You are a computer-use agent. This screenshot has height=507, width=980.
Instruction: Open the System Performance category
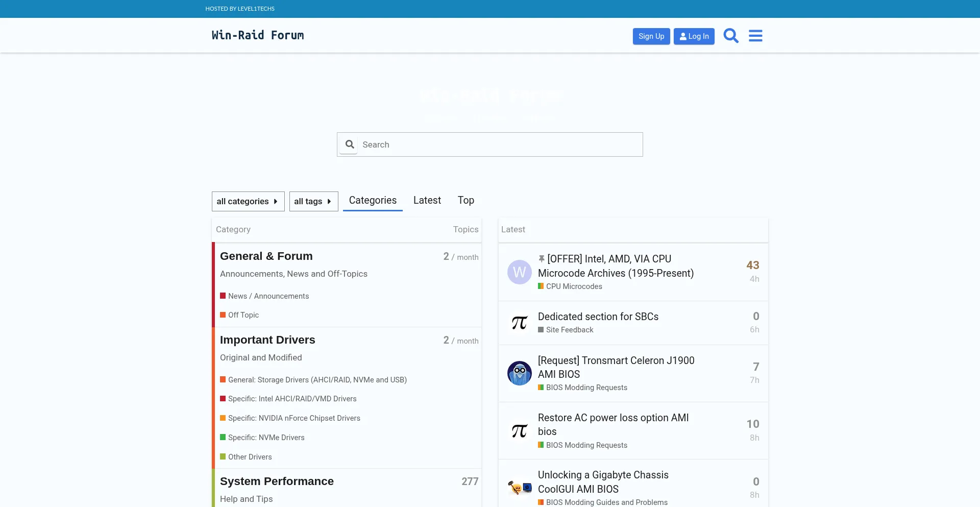pyautogui.click(x=277, y=481)
